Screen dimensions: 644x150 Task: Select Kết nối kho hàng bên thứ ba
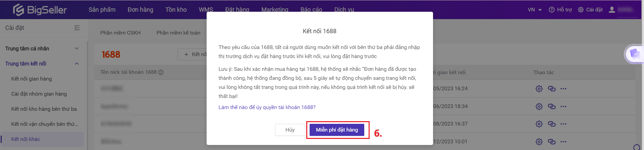tap(44, 109)
